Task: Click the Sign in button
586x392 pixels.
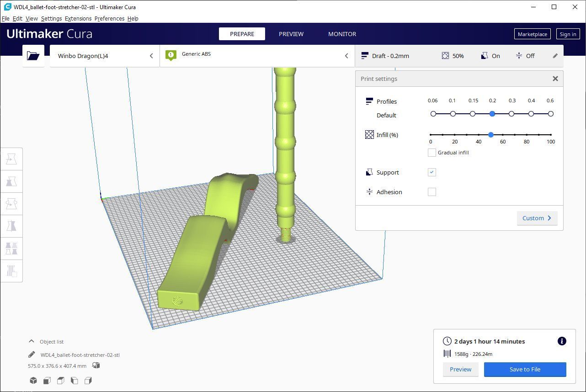Action: (568, 34)
